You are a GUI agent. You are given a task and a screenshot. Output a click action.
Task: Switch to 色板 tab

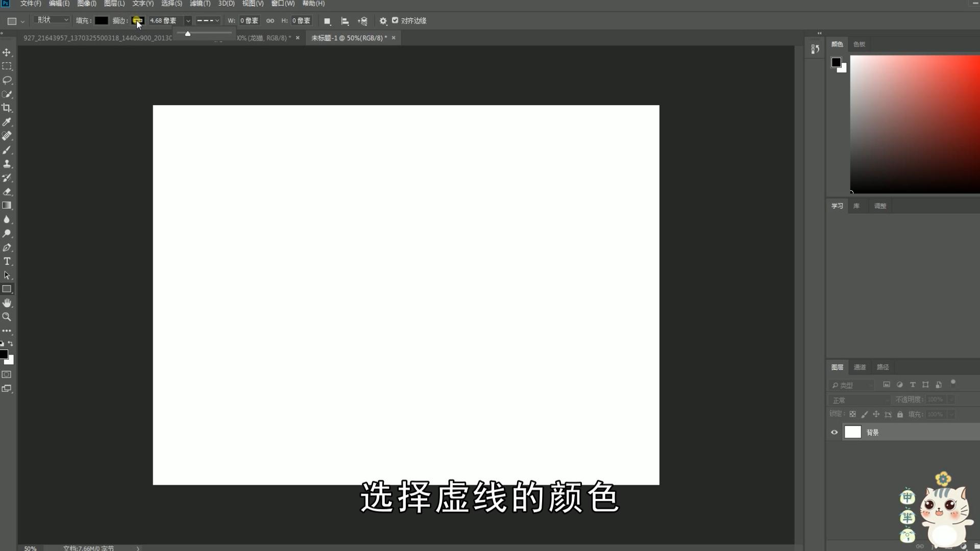click(860, 44)
